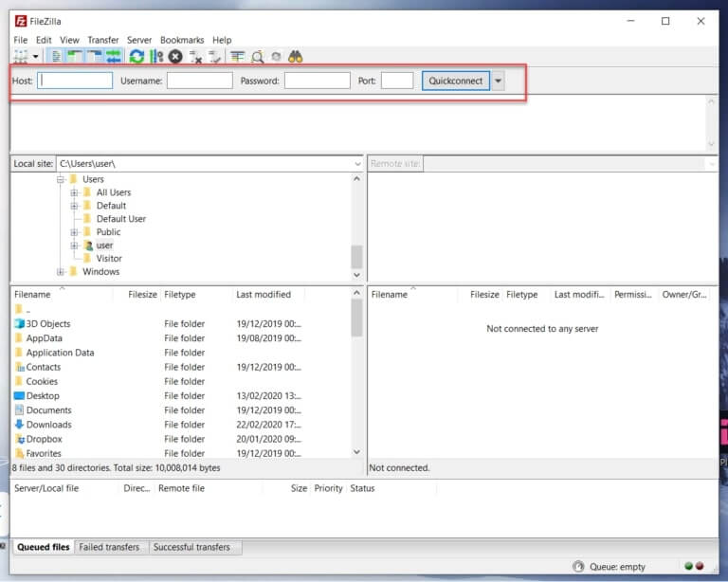Open the View menu

[x=69, y=40]
